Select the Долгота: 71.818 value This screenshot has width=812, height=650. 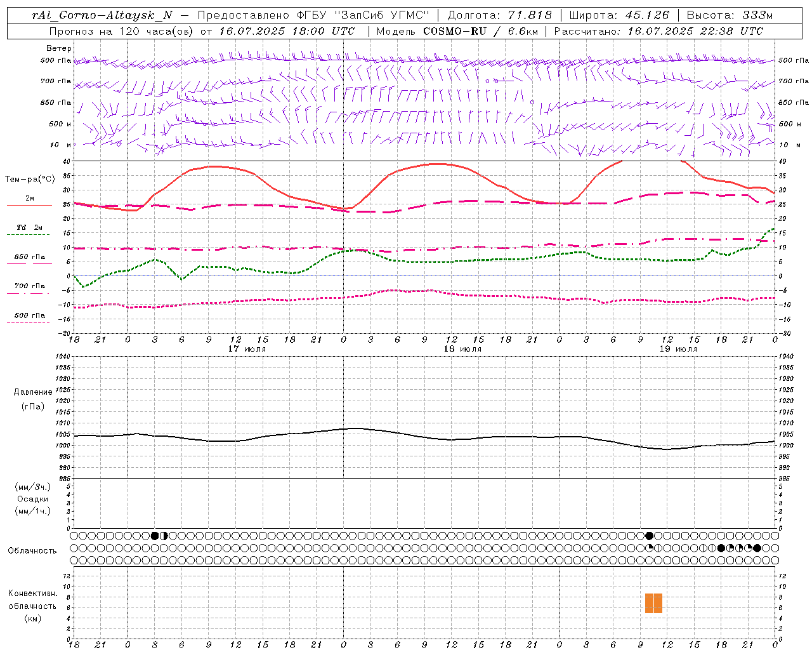(500, 15)
